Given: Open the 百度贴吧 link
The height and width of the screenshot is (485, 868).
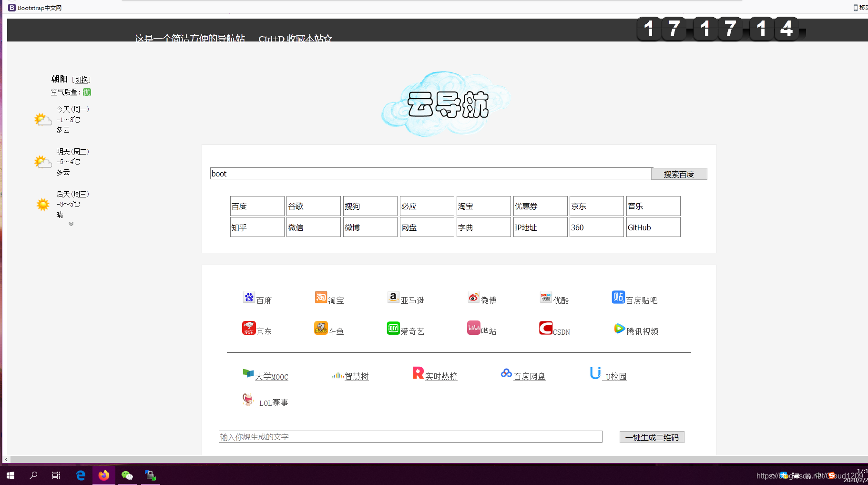Looking at the screenshot, I should 642,300.
